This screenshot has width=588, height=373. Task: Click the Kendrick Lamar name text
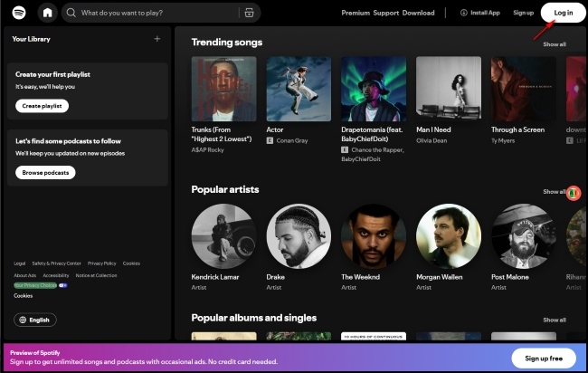[215, 277]
